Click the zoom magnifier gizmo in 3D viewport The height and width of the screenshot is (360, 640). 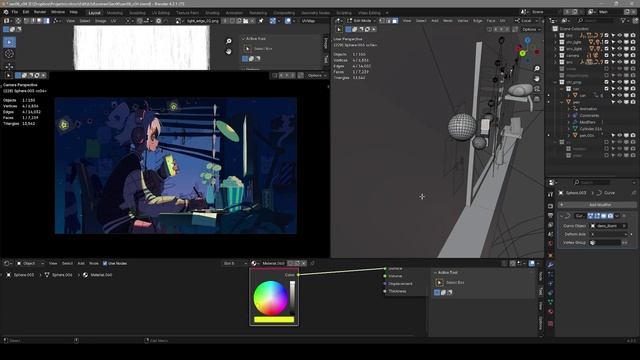pos(537,69)
